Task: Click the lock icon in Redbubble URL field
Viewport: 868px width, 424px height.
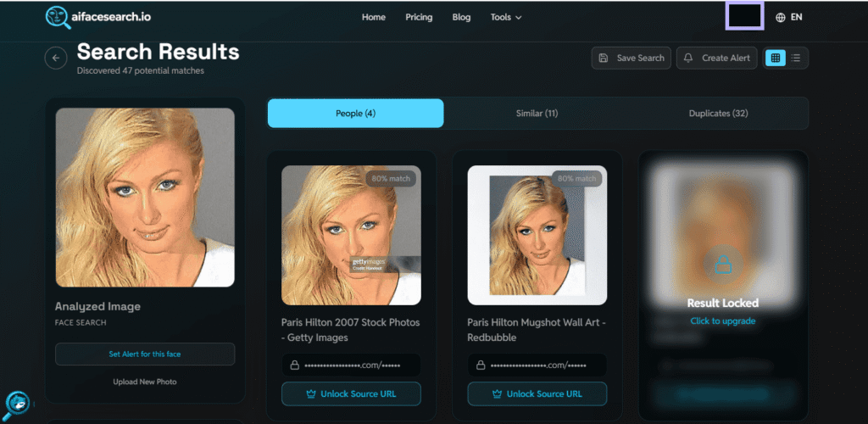Action: pos(481,365)
